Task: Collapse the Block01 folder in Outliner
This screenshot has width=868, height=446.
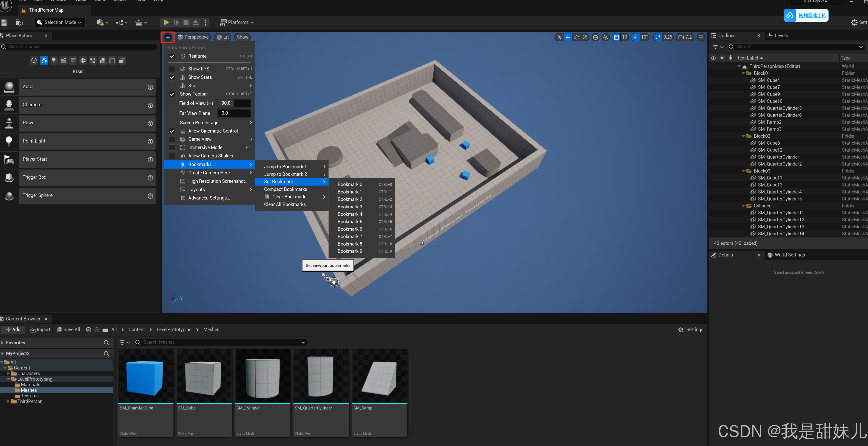Action: [x=743, y=73]
